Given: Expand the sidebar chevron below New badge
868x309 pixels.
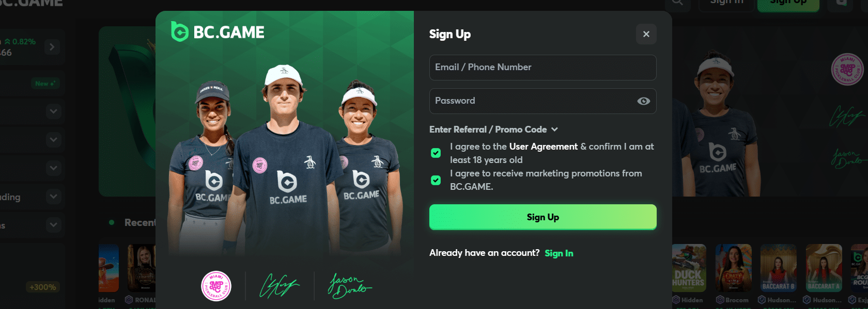Looking at the screenshot, I should (x=53, y=111).
